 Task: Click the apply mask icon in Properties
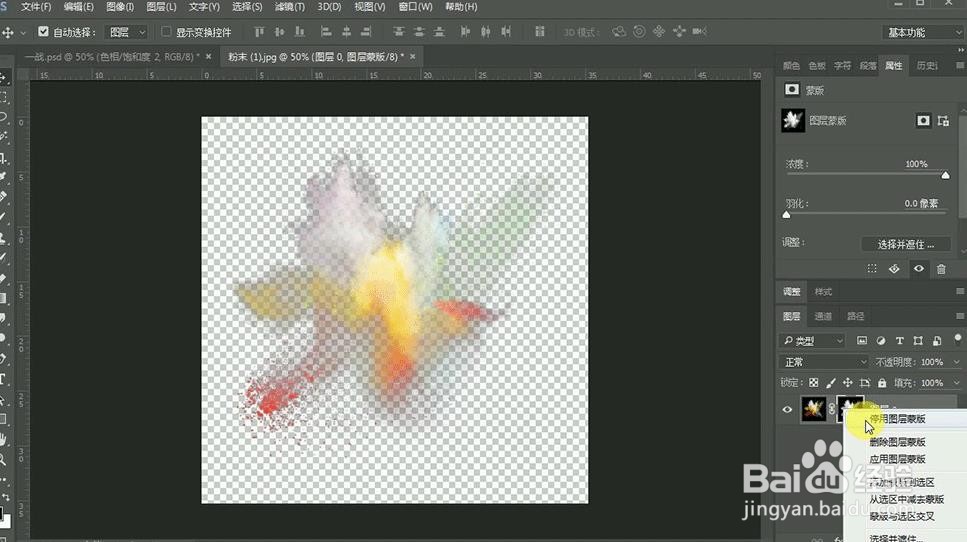tap(894, 269)
